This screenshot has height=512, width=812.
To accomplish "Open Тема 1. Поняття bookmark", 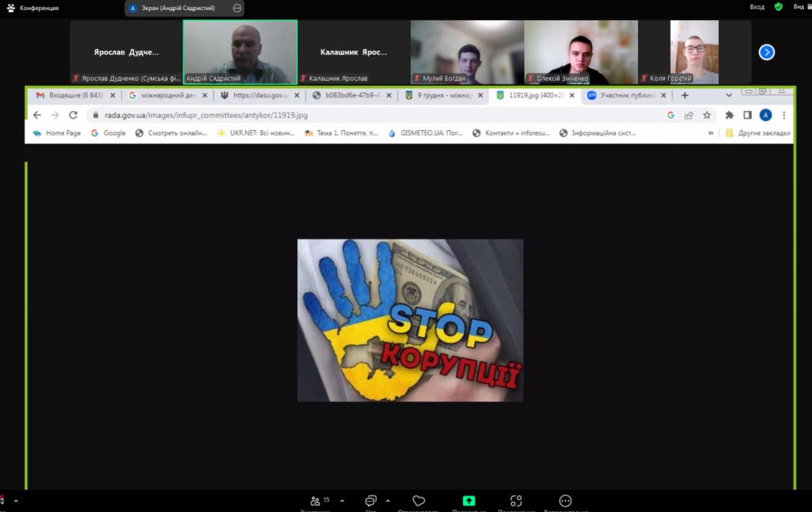I will pos(342,133).
